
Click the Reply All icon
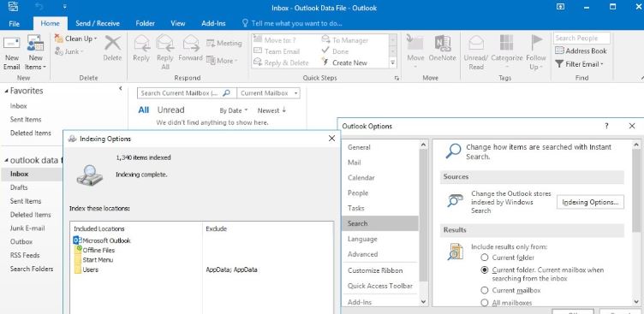coord(165,52)
